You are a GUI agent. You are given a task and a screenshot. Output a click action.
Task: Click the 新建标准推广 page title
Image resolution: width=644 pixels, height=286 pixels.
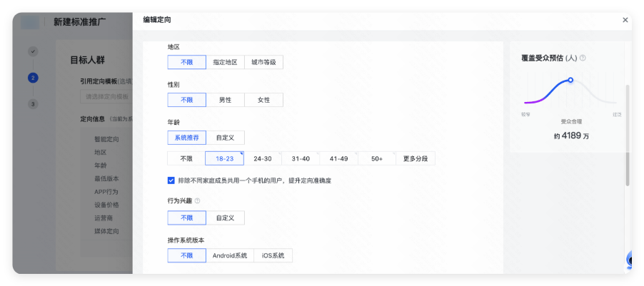click(80, 22)
